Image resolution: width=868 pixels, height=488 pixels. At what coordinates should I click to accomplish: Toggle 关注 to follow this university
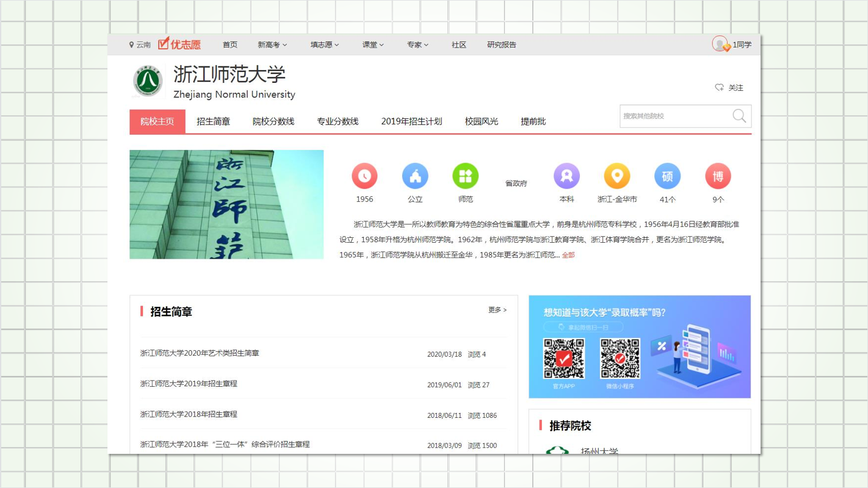tap(729, 88)
